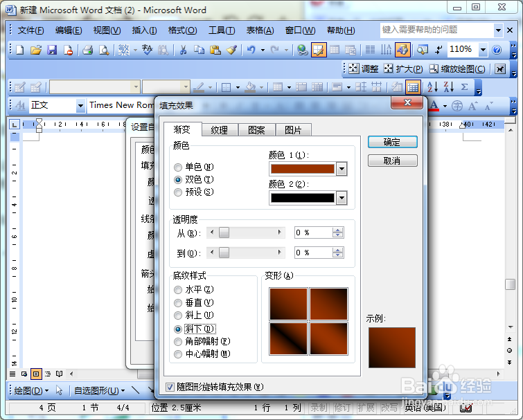Paste clipboard contents with the Paste icon
Image resolution: width=523 pixels, height=420 pixels.
click(x=215, y=50)
